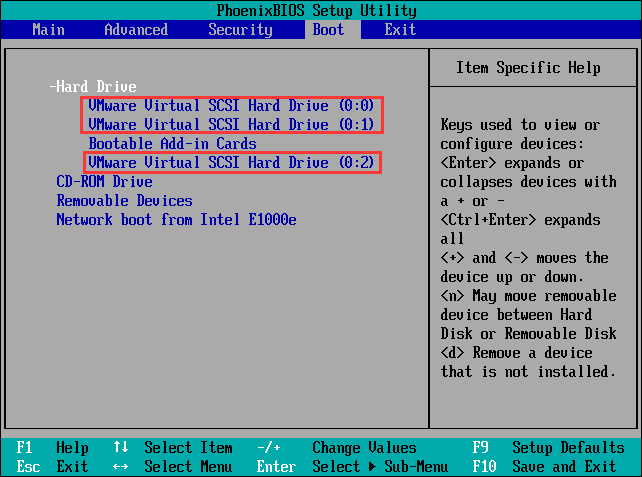Select Bootable Add-in Cards entry
The width and height of the screenshot is (642, 477).
[x=172, y=144]
